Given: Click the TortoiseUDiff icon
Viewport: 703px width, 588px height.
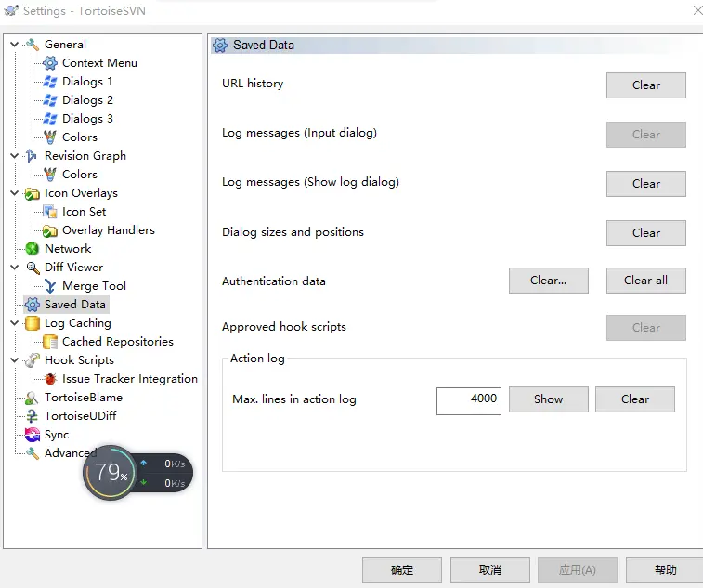Looking at the screenshot, I should coord(32,416).
